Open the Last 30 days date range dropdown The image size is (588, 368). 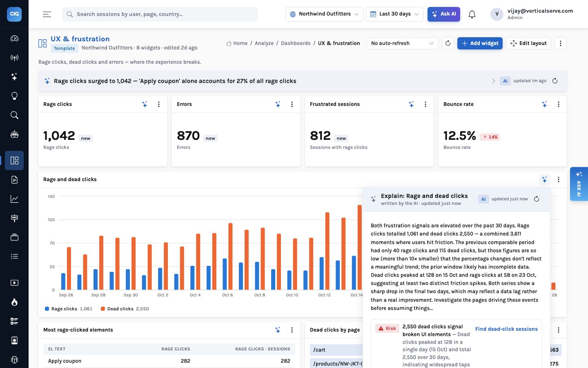[x=394, y=14]
